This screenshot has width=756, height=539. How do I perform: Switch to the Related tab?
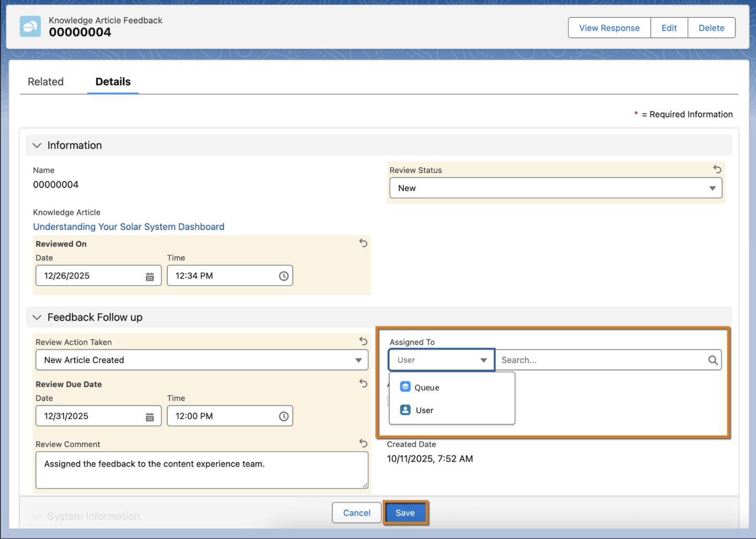pos(45,82)
